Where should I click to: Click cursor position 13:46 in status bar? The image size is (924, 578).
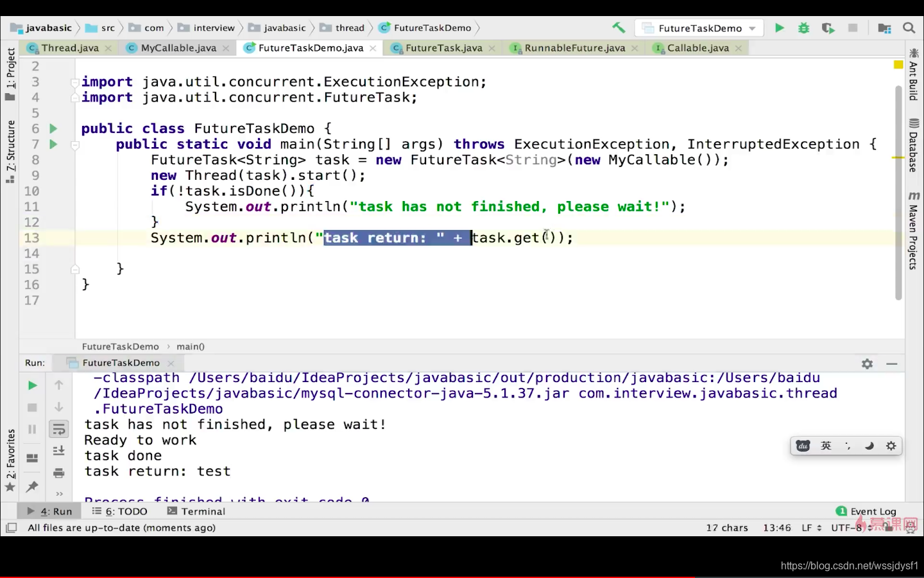pyautogui.click(x=777, y=528)
